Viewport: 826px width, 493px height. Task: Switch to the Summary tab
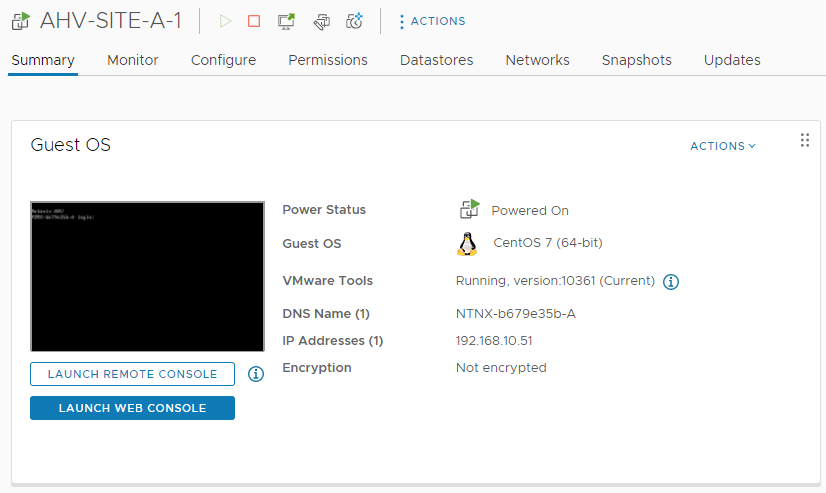43,60
